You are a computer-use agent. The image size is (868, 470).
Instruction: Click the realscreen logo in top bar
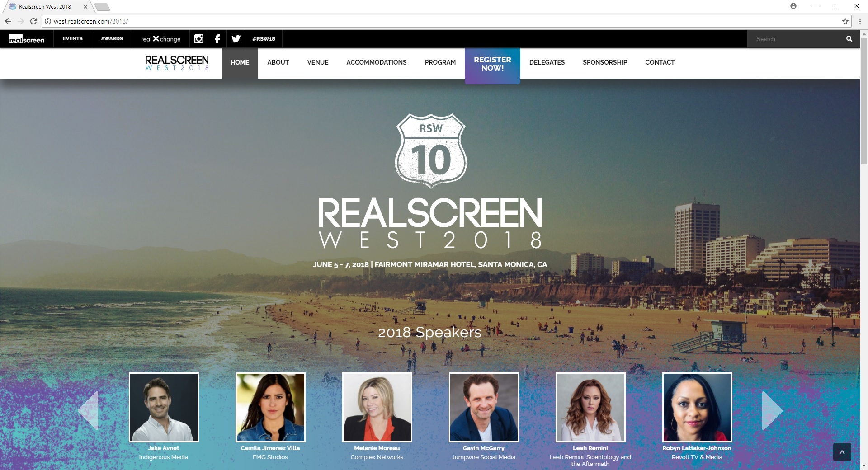click(x=27, y=39)
